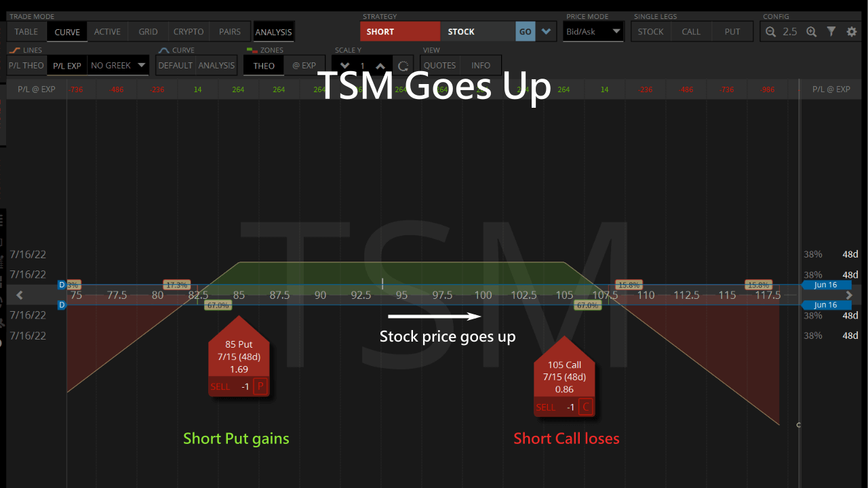Screen dimensions: 868x488
Task: Switch trade mode to TABLE
Action: tap(26, 31)
